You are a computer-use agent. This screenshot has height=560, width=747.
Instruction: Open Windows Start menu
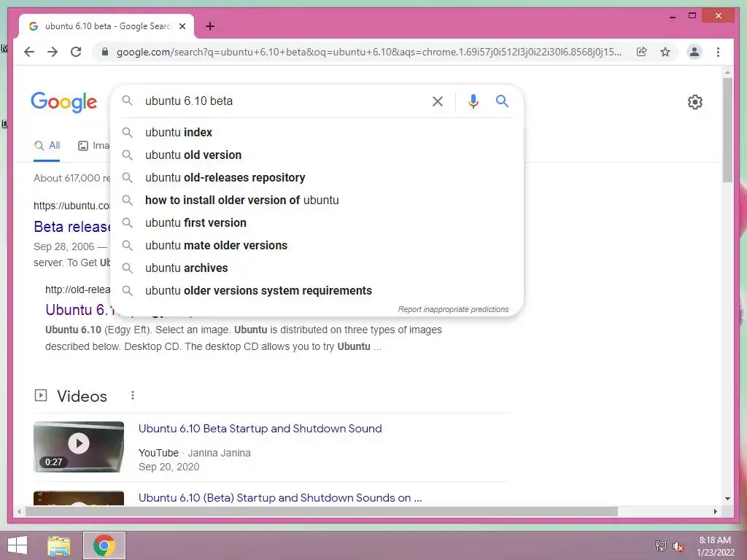pyautogui.click(x=18, y=545)
